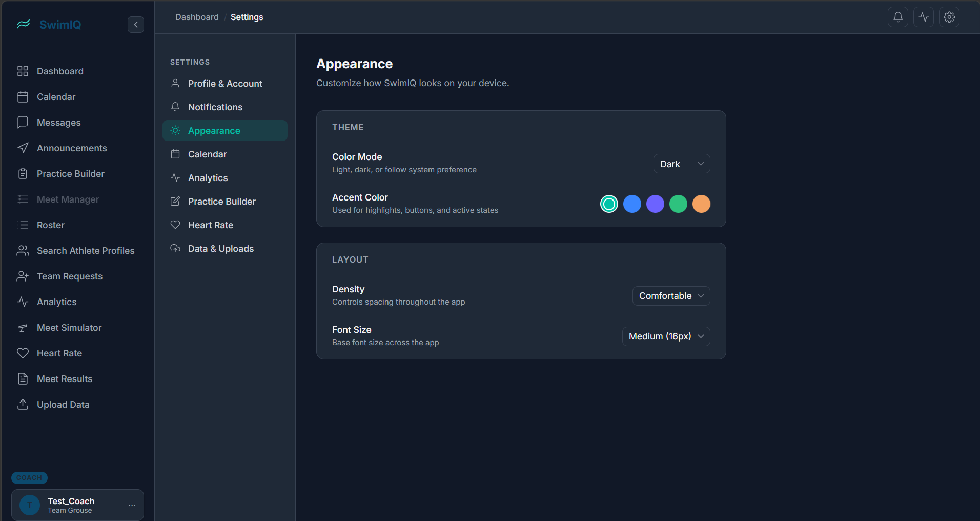The height and width of the screenshot is (521, 980).
Task: Open the notifications bell icon
Action: [897, 16]
